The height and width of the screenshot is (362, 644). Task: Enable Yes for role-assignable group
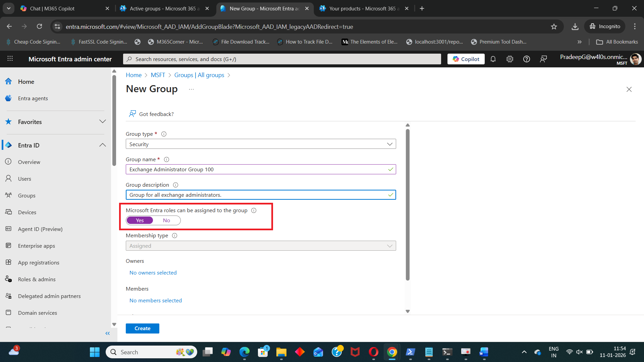click(x=140, y=220)
